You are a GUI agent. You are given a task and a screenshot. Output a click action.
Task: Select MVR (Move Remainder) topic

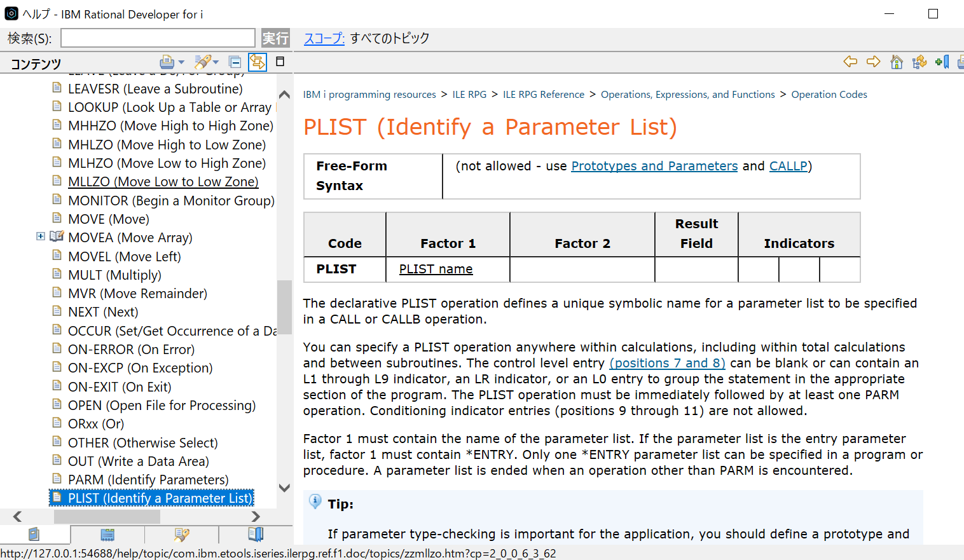(x=137, y=293)
